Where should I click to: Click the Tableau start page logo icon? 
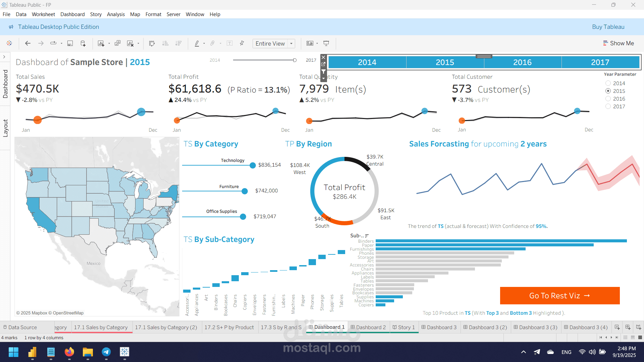point(9,43)
